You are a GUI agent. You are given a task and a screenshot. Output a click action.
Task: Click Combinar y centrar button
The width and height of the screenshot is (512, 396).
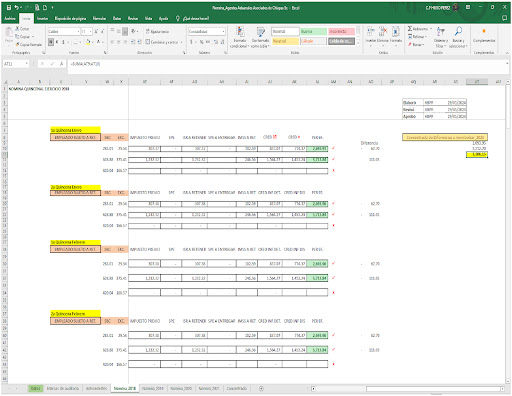(x=162, y=42)
